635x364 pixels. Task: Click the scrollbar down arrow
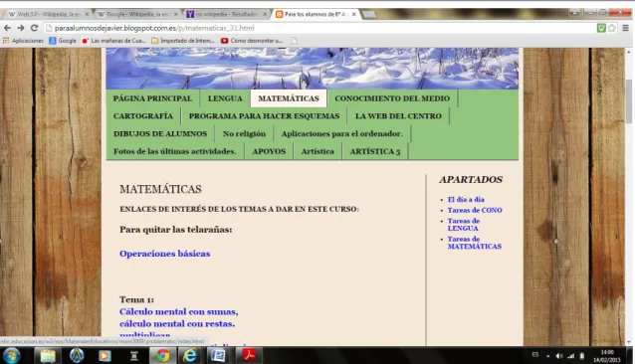628,342
